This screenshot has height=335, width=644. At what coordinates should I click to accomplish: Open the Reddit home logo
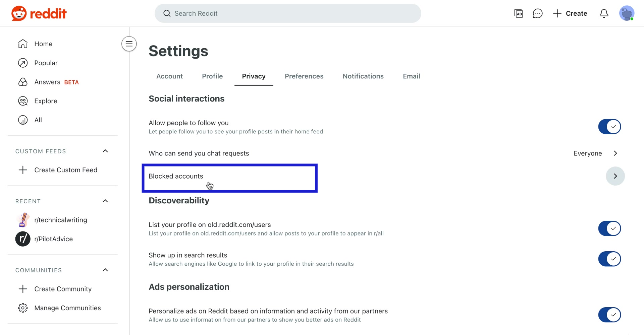[38, 13]
